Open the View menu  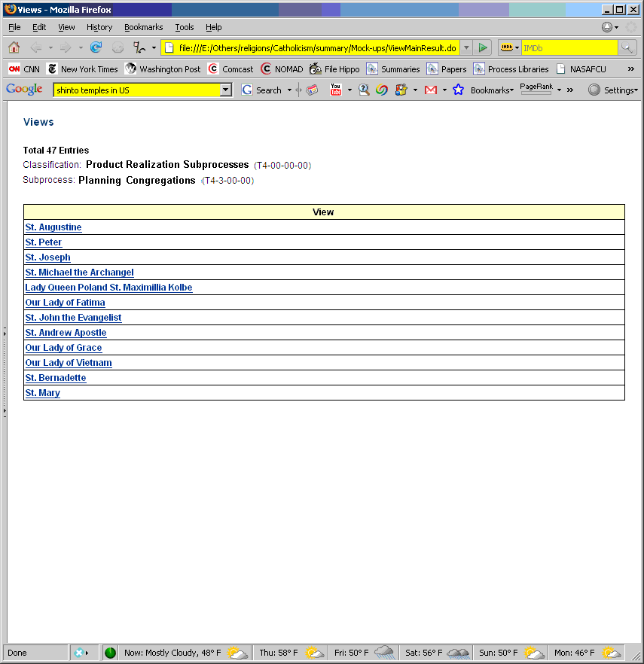(x=66, y=27)
